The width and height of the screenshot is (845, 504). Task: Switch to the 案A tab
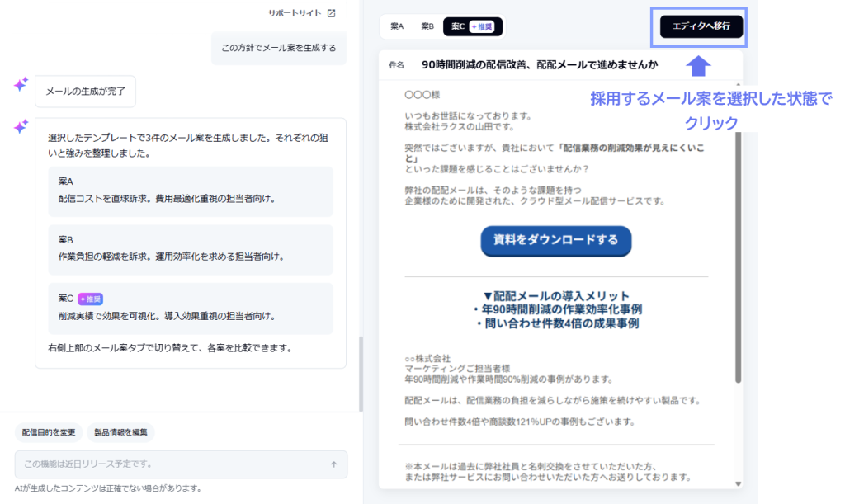(397, 26)
